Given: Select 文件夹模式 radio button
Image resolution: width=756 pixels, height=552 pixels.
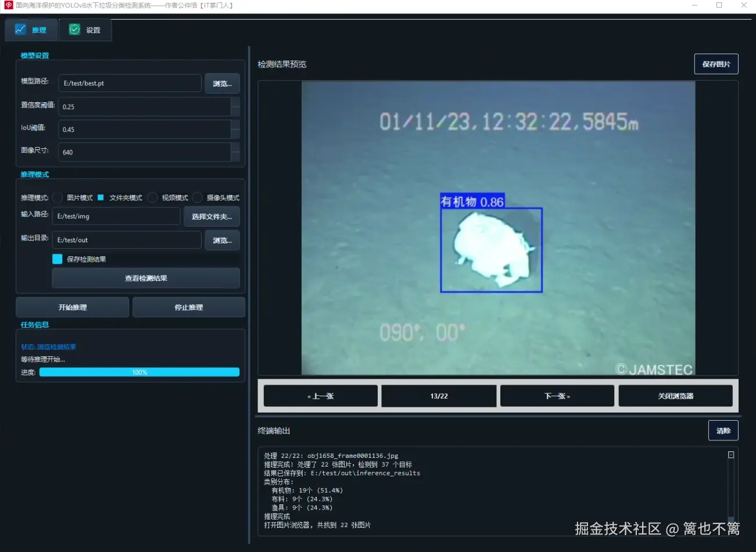Looking at the screenshot, I should tap(101, 198).
